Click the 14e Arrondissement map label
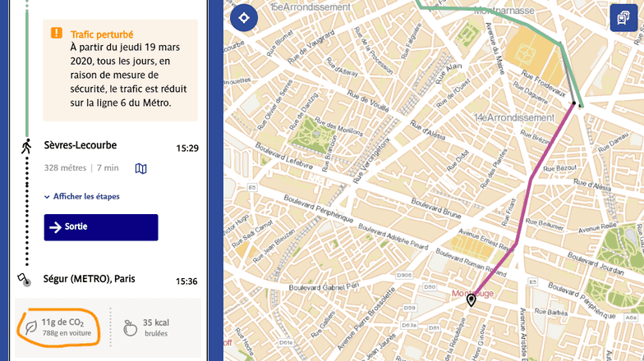The width and height of the screenshot is (644, 361). coord(513,117)
